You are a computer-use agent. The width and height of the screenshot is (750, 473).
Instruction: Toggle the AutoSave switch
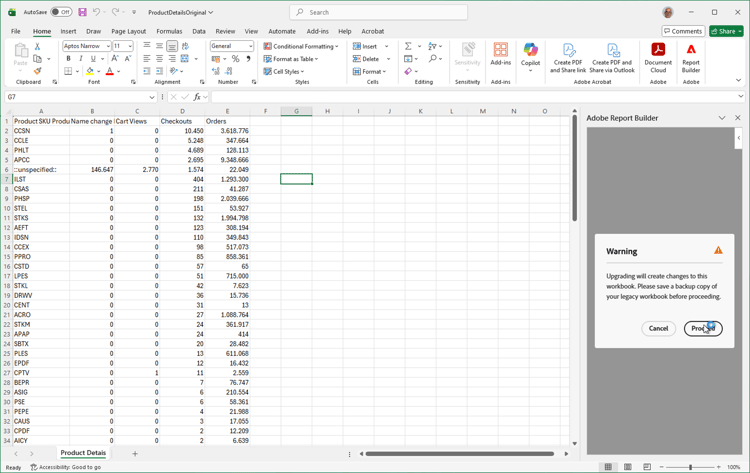(61, 12)
